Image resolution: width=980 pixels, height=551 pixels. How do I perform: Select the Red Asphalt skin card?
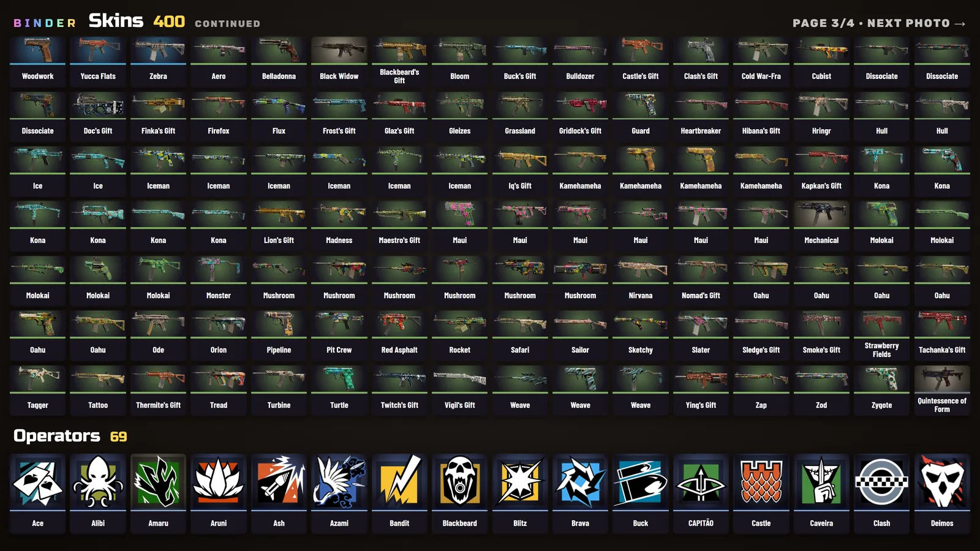399,336
